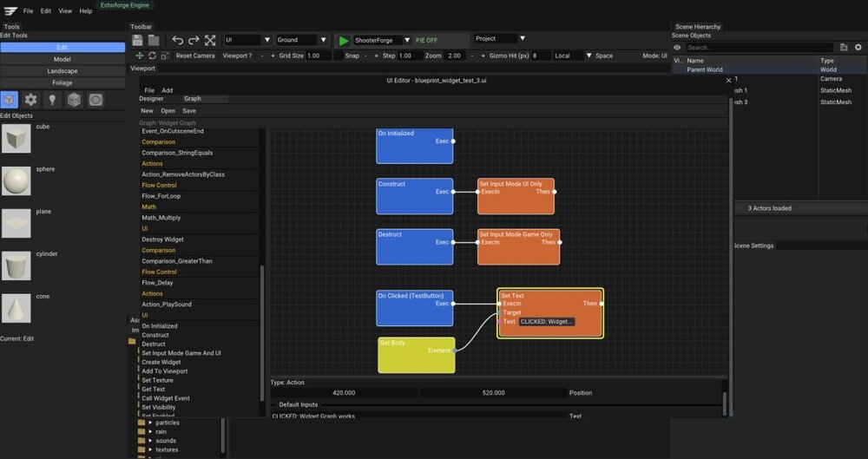This screenshot has height=459, width=868.
Task: Open Scene Hierarchy settings gear icon
Action: coord(858,48)
